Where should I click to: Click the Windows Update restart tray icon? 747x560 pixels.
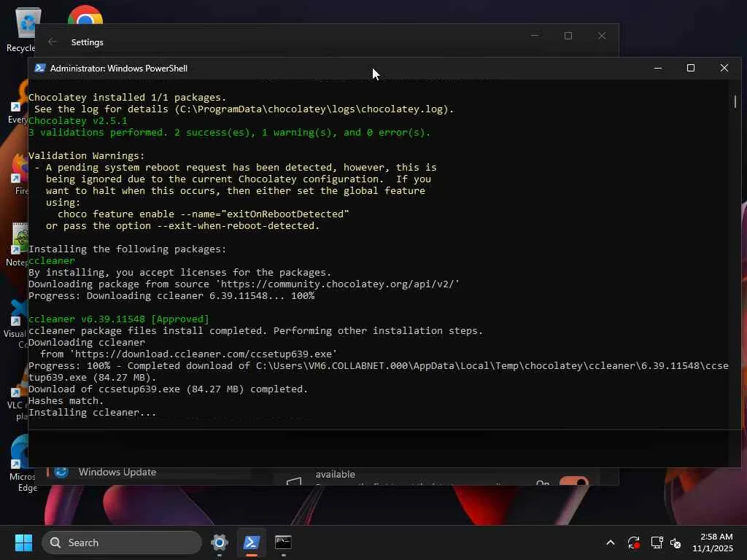click(634, 542)
